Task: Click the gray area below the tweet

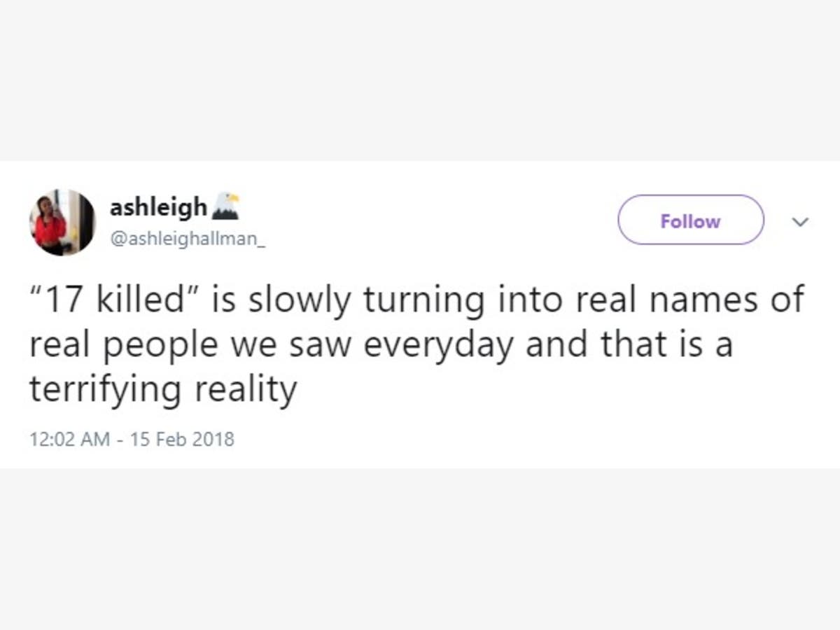Action: [x=420, y=549]
